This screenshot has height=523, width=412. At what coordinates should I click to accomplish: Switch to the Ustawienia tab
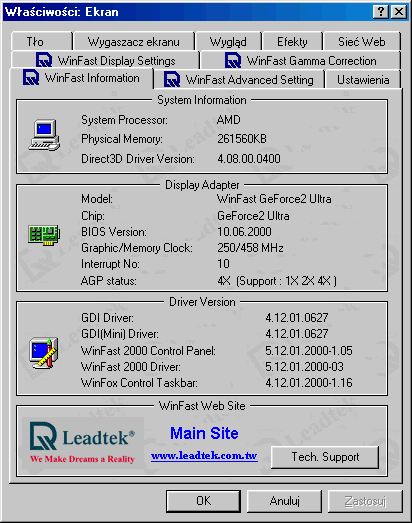pos(363,79)
